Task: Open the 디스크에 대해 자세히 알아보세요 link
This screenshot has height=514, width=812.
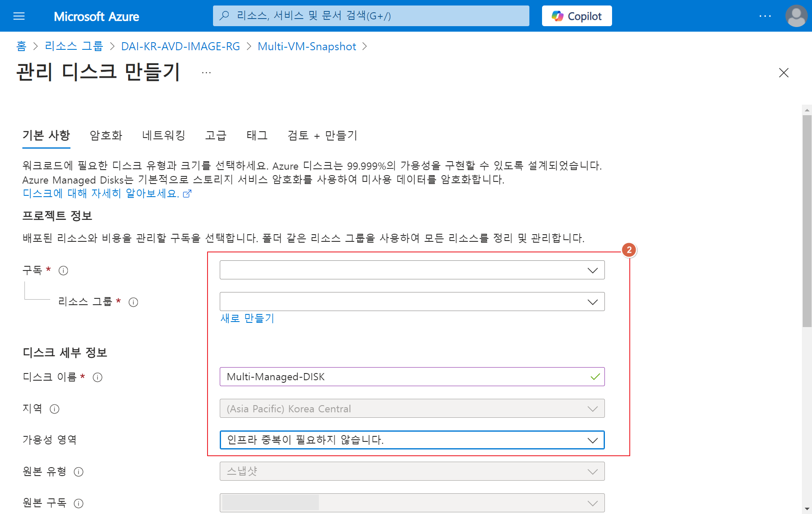Action: pos(101,193)
